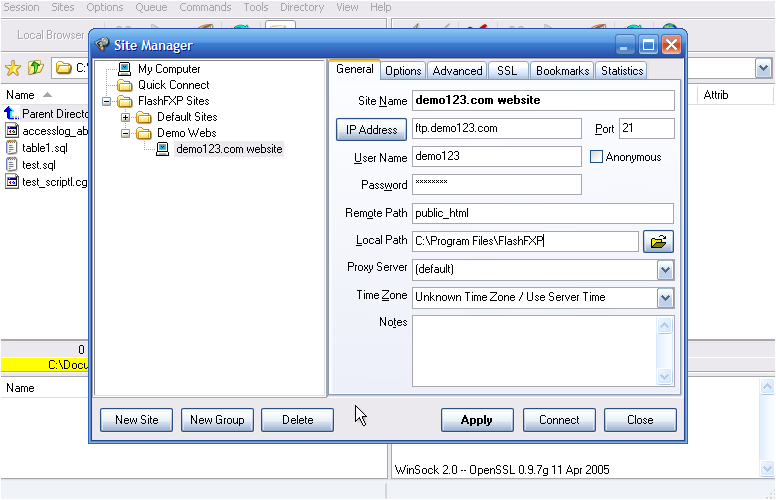Click the ftp.demo123.com address field
Screen dimensions: 776x500
click(496, 129)
